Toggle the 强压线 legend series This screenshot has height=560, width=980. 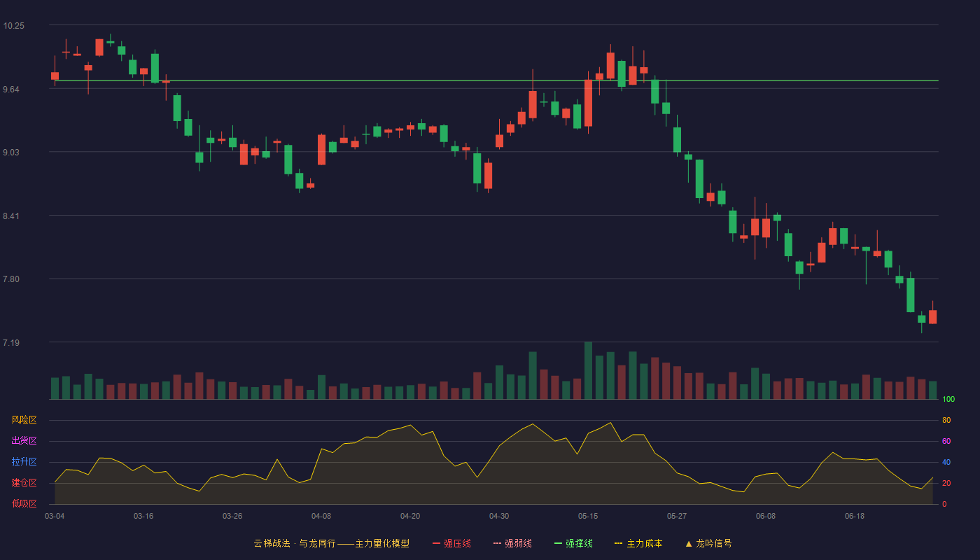tap(451, 543)
